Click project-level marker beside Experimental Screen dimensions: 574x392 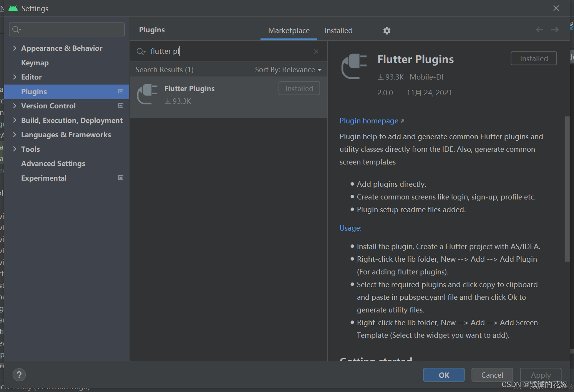(x=121, y=178)
